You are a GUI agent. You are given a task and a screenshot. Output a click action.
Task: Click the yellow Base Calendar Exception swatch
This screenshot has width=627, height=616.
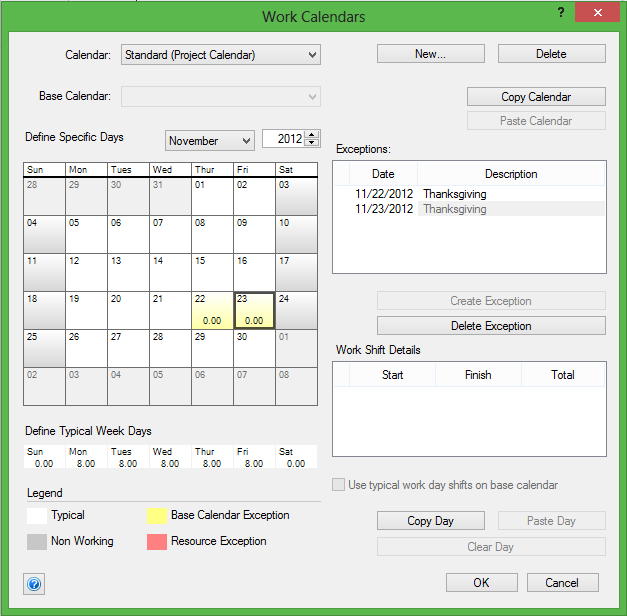click(x=156, y=516)
